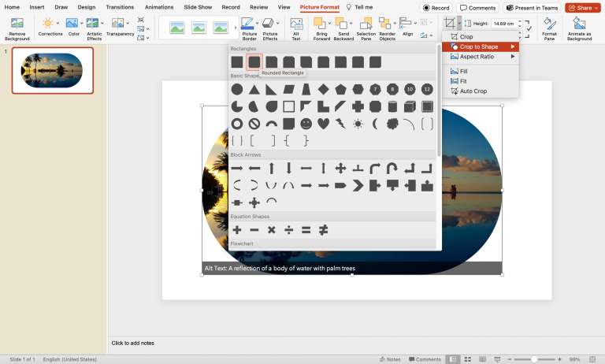605x364 pixels.
Task: Pick the Not Equal equation shape
Action: (323, 230)
